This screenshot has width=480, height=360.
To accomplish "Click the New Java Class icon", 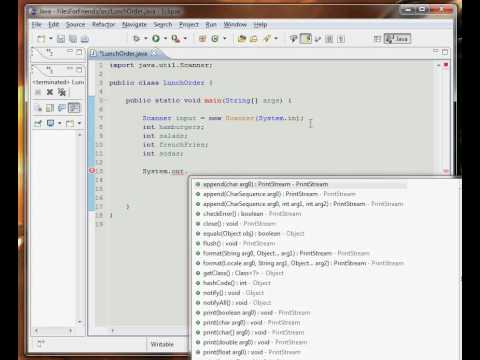I will click(x=215, y=39).
